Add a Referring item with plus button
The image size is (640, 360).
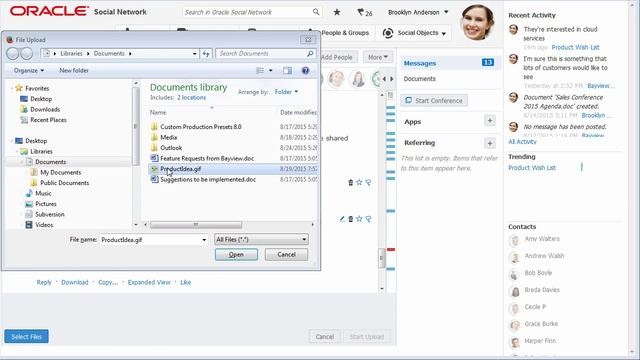(490, 143)
